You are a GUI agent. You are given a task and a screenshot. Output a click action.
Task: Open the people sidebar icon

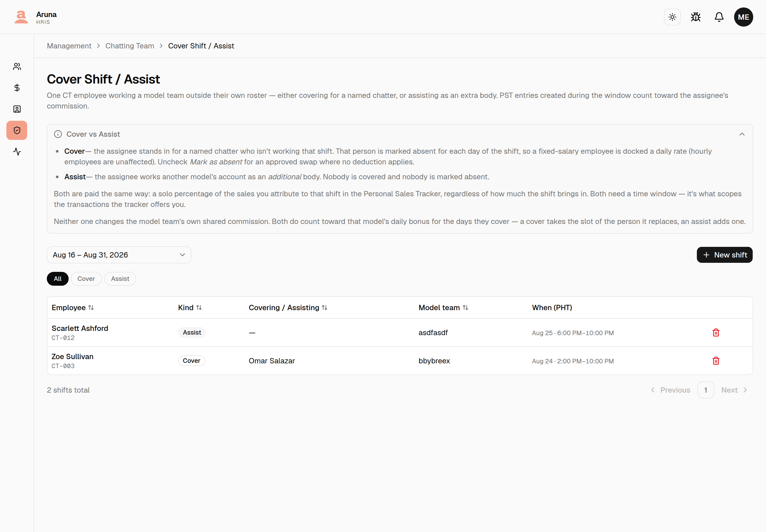[x=17, y=67]
